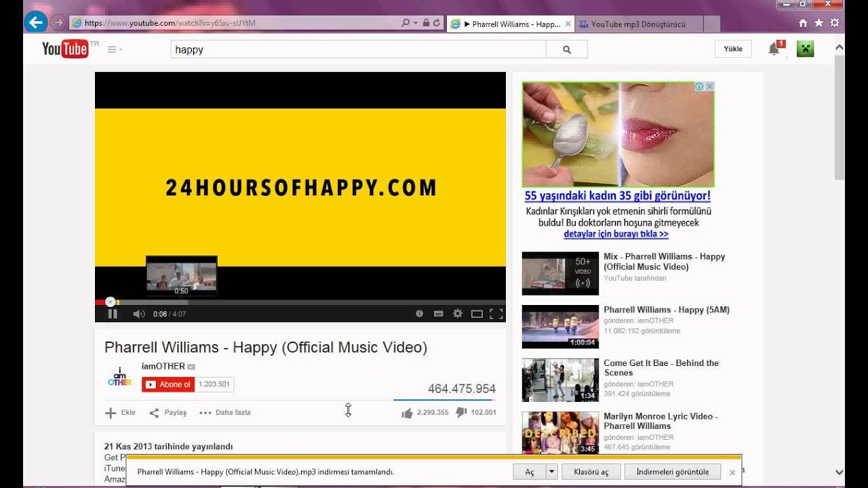
Task: Click the iamOTHER channel name
Action: click(163, 366)
